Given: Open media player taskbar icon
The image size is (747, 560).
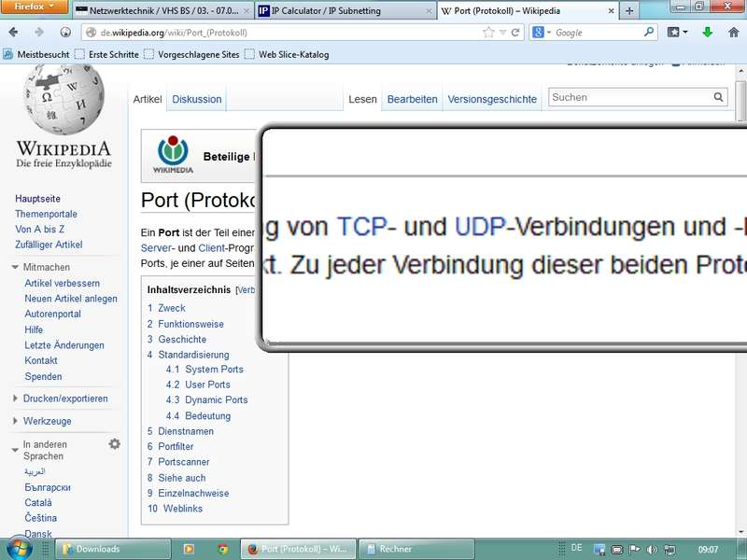Looking at the screenshot, I should [189, 549].
